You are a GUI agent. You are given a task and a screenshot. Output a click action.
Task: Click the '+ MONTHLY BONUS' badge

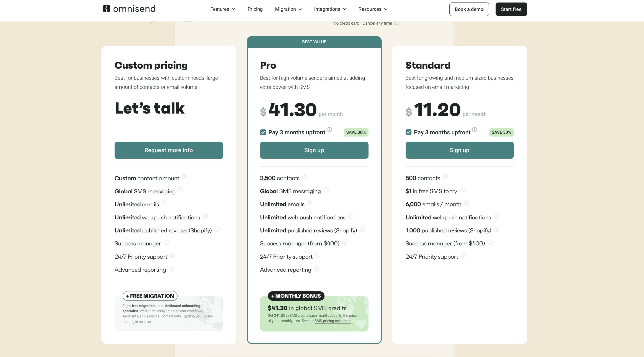tap(296, 296)
